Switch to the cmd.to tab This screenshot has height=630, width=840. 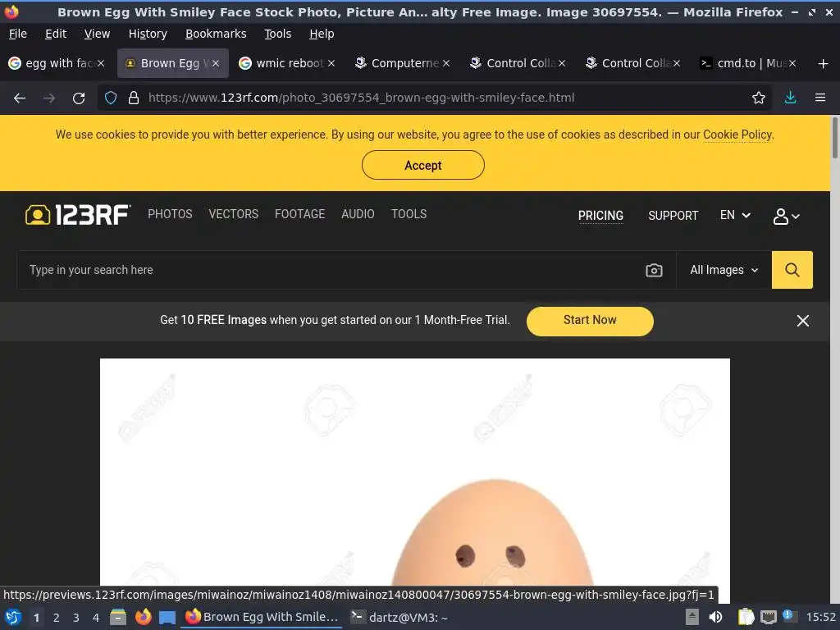click(748, 63)
